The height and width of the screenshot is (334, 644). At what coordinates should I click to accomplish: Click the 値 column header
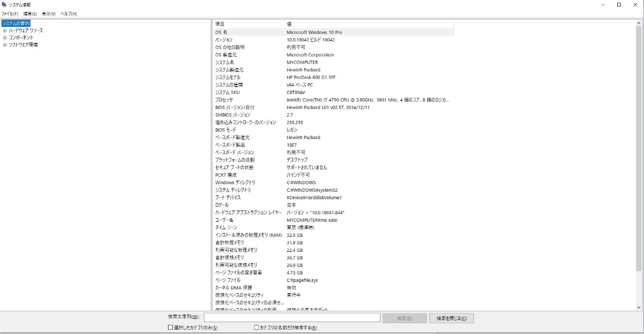[x=369, y=24]
